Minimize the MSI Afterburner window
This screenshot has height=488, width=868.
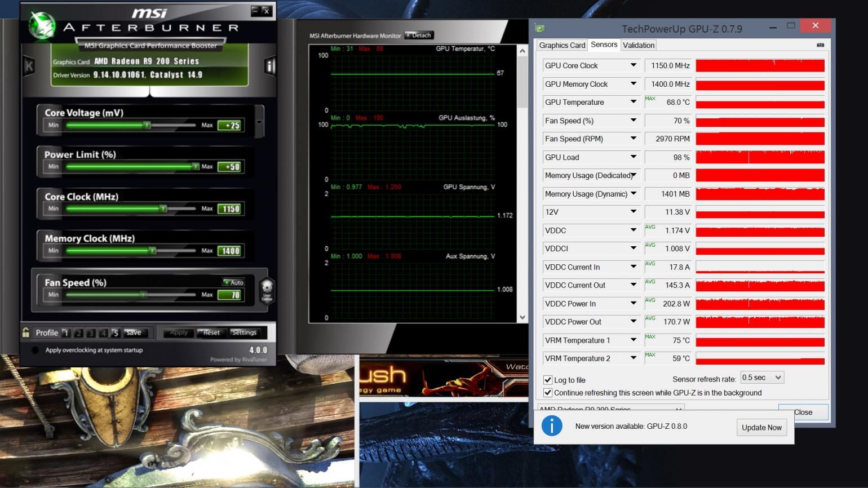point(255,10)
